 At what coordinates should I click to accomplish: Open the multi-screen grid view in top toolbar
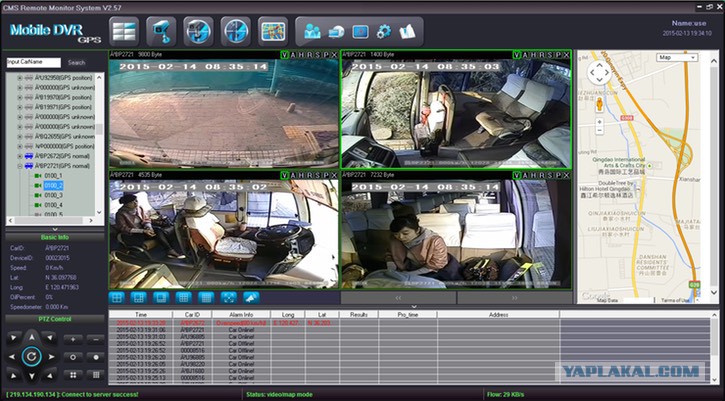(124, 29)
